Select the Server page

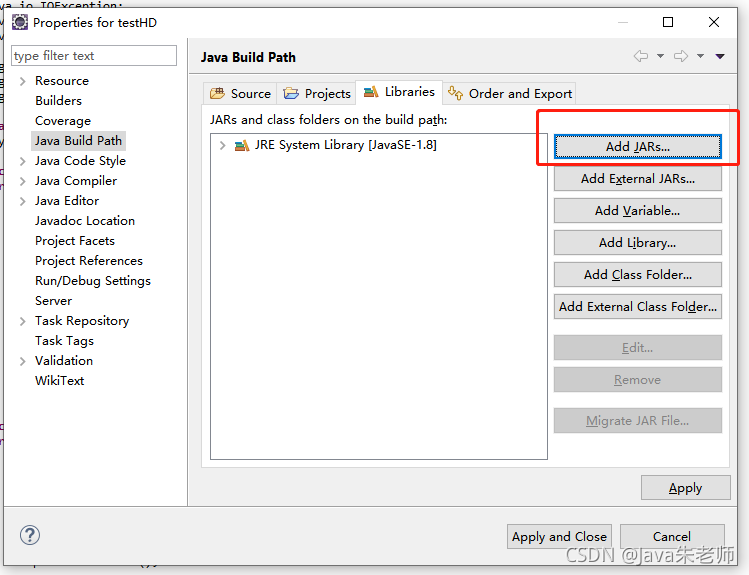54,301
